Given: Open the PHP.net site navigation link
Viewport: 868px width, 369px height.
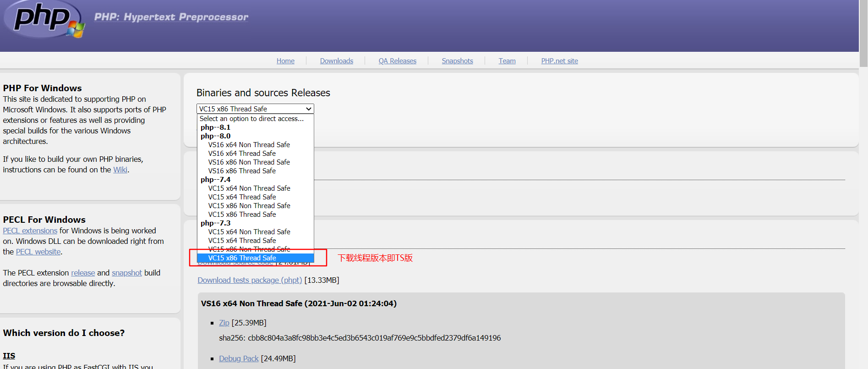Looking at the screenshot, I should coord(559,61).
